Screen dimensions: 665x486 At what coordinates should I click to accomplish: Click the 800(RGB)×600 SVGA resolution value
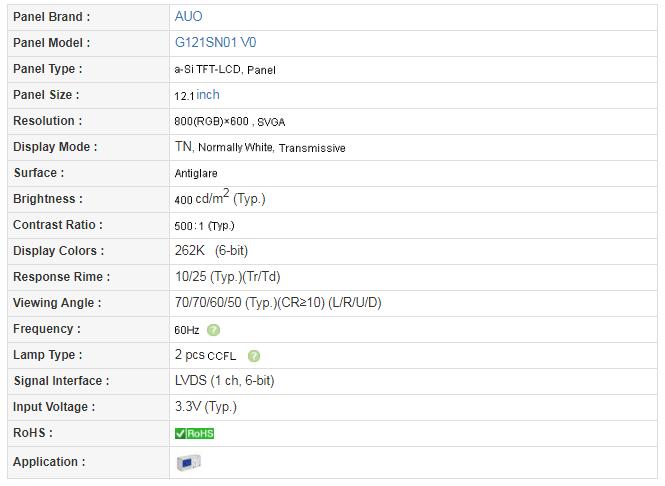click(229, 121)
